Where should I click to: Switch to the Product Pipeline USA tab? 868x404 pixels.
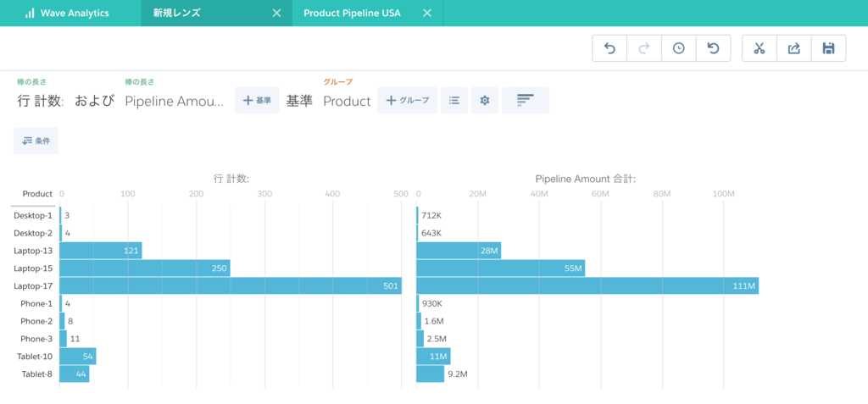click(352, 13)
